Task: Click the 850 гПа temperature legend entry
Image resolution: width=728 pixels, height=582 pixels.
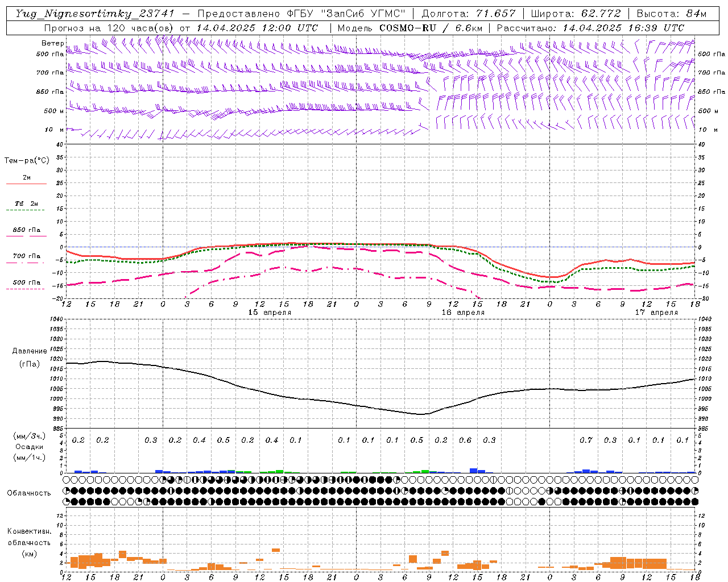Action: click(27, 230)
